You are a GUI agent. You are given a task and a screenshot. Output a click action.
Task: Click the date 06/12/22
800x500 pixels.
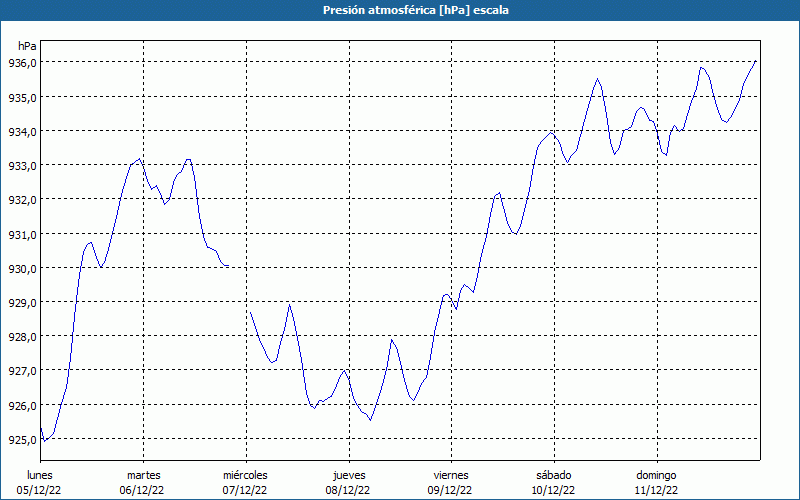point(142,490)
